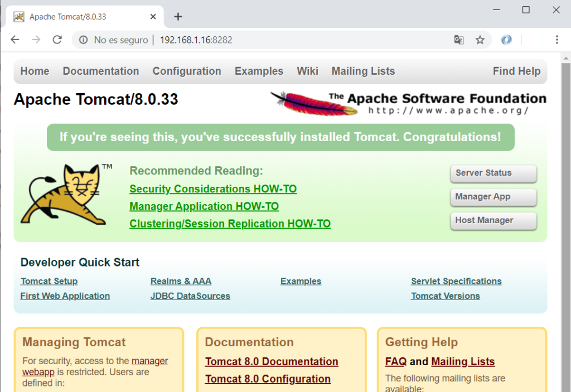The width and height of the screenshot is (571, 392).
Task: Close the Apache Tomcat/8.0.33 tab
Action: [153, 17]
